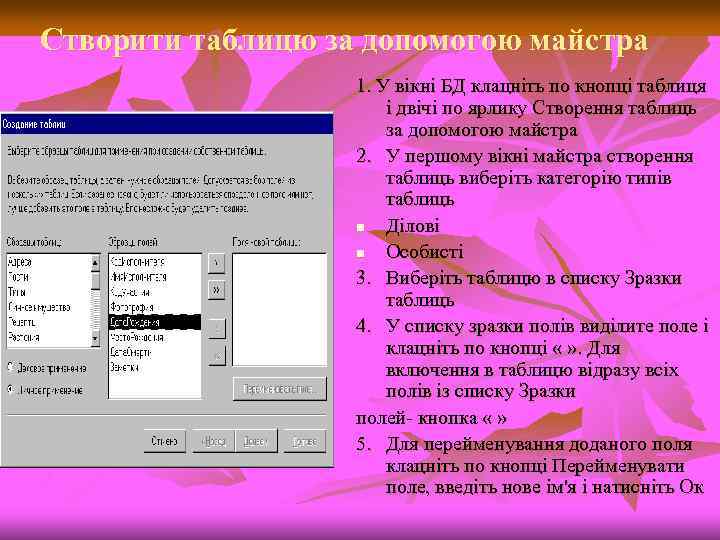Select 'Фотография' in the sample fields list
The width and height of the screenshot is (720, 540).
132,307
